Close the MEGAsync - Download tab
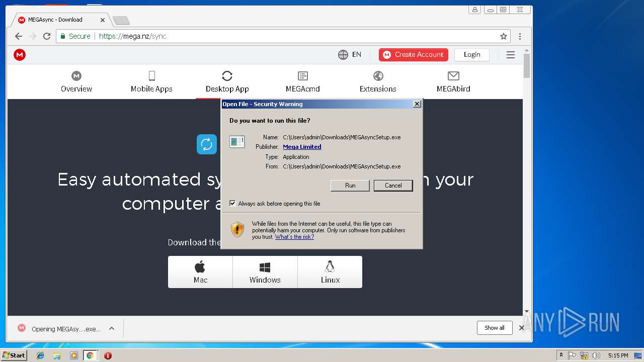Viewport: 644px width, 362px height. 103,20
